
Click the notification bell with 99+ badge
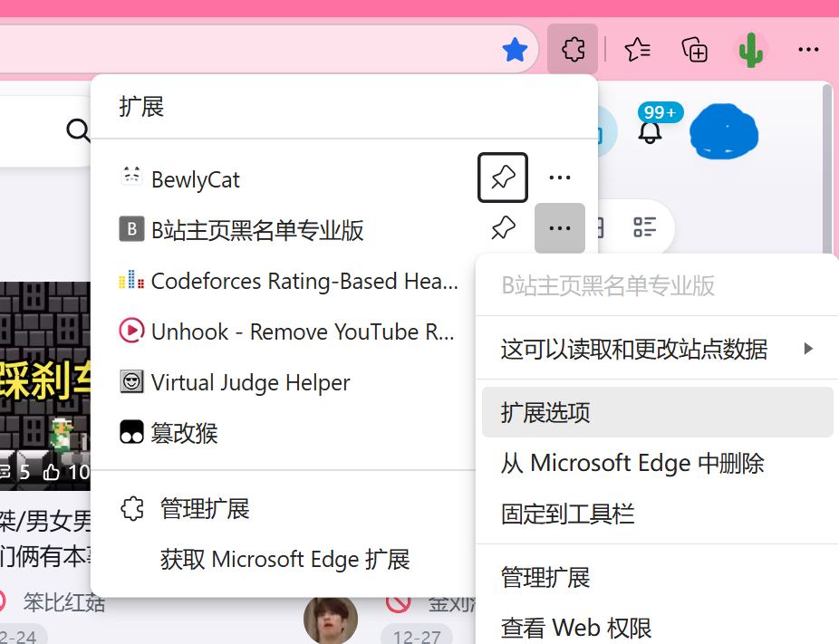click(x=651, y=131)
